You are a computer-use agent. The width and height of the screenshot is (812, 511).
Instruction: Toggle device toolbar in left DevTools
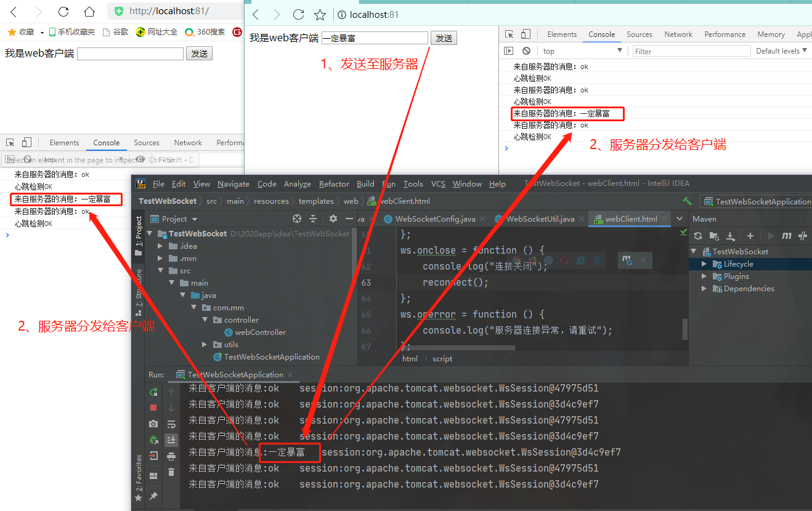click(26, 143)
